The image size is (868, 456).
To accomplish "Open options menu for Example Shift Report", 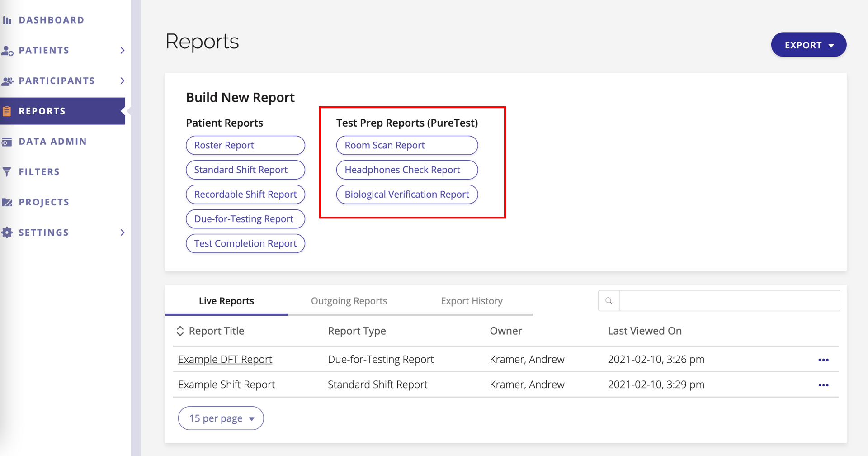I will (x=823, y=385).
